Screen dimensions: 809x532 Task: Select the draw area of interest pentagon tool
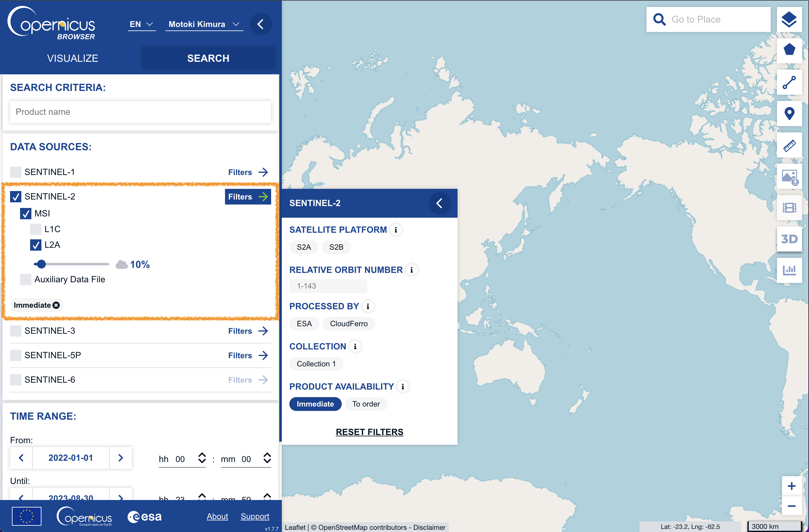789,50
